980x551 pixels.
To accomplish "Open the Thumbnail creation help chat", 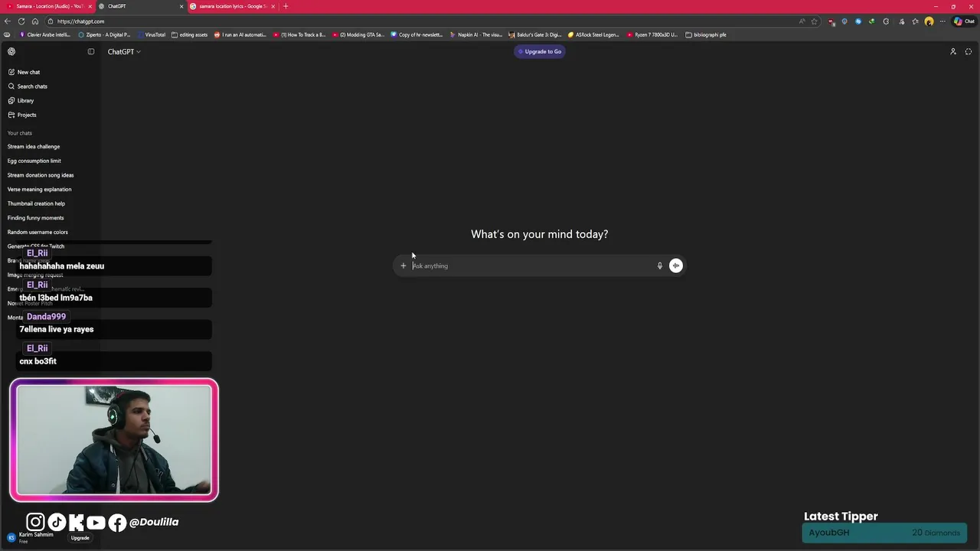I will [x=36, y=204].
